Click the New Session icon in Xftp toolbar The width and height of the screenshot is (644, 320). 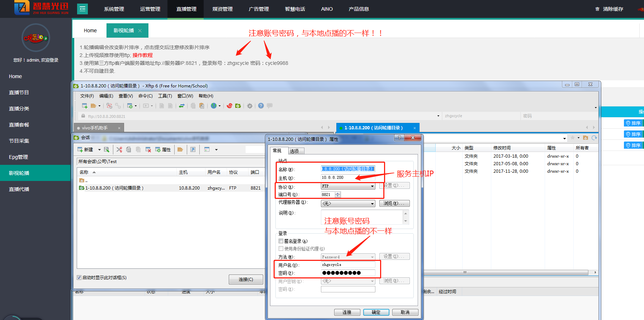(85, 106)
